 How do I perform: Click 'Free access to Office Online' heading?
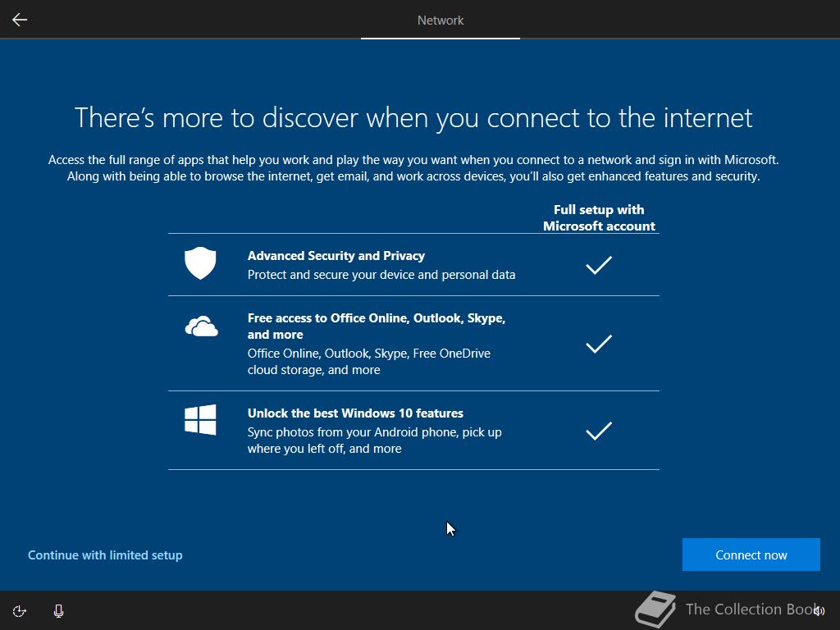(x=377, y=326)
